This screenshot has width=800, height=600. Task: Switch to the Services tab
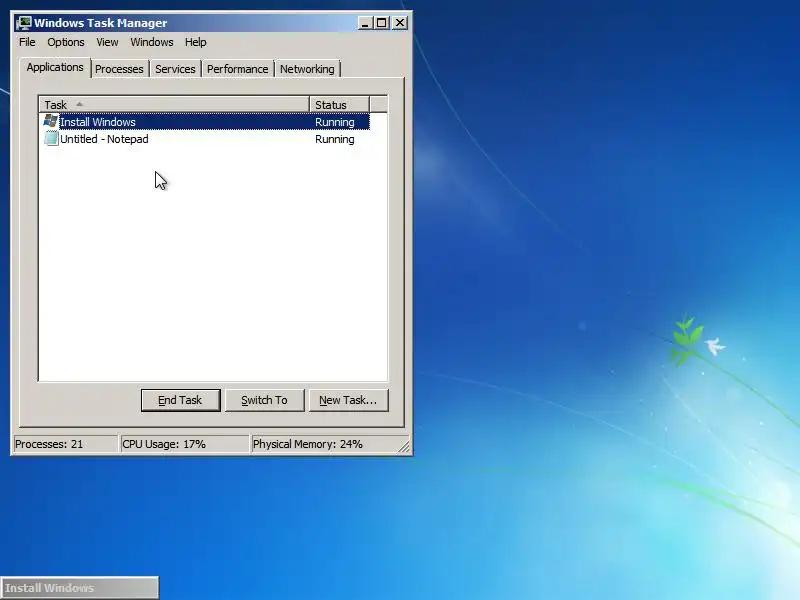(175, 69)
